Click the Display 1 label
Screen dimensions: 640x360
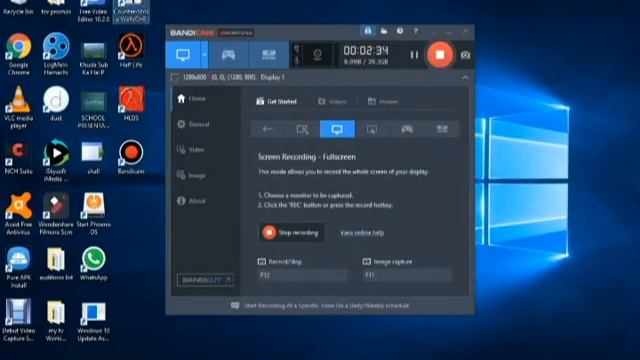[x=272, y=77]
